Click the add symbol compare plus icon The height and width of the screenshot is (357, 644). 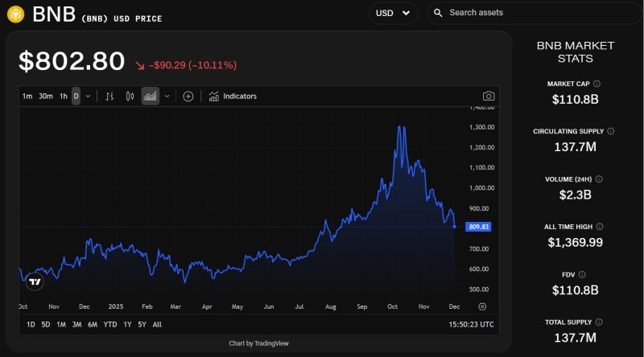coord(188,96)
